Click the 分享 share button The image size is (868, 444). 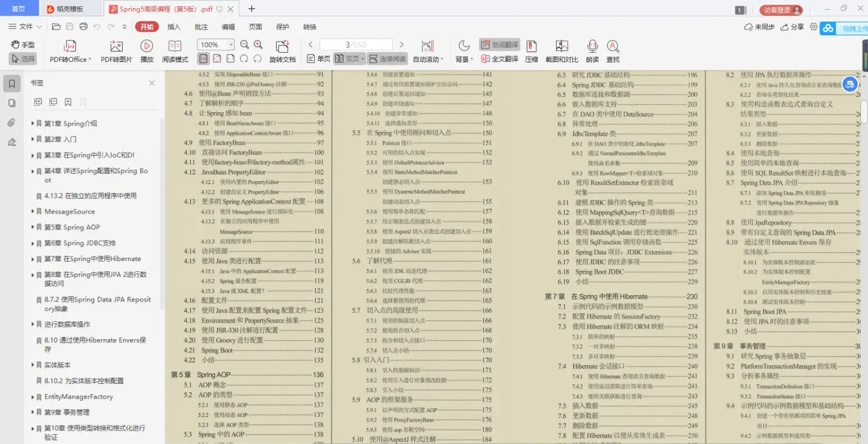[x=792, y=27]
